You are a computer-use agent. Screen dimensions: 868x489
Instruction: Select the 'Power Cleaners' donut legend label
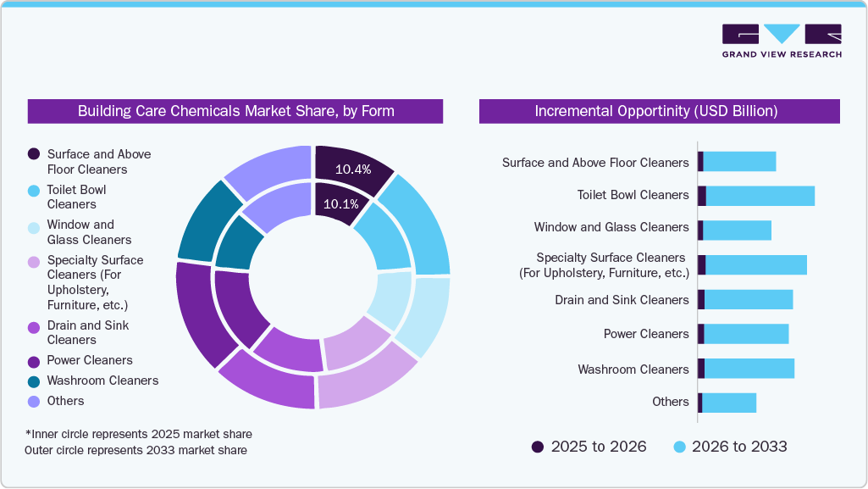[90, 360]
